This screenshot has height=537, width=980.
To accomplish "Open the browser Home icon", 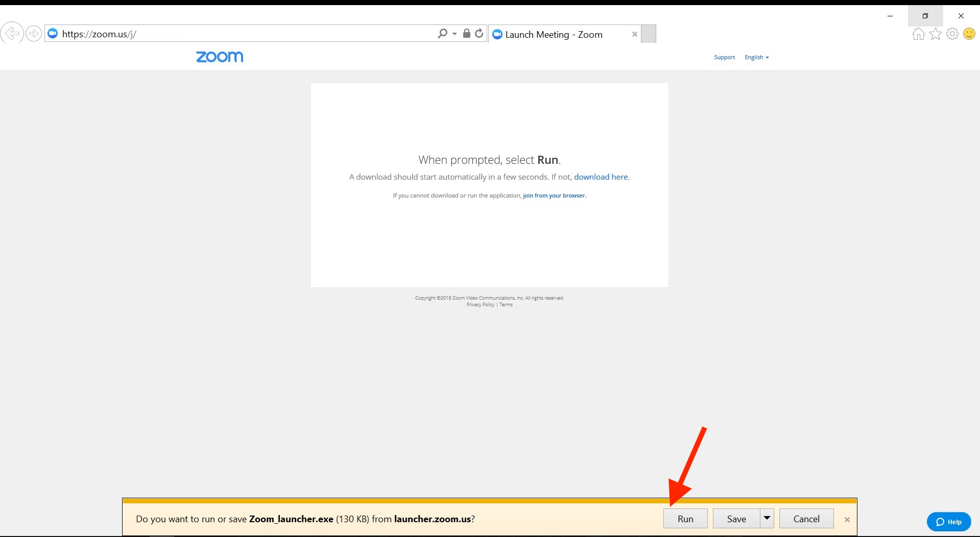I will pos(918,34).
